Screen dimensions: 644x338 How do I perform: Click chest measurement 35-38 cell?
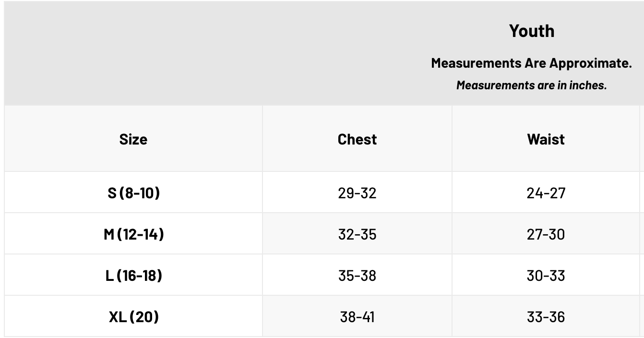click(x=357, y=276)
